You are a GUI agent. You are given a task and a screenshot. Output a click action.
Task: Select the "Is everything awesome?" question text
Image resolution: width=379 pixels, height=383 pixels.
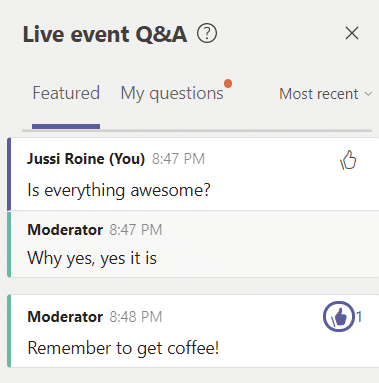pos(119,191)
